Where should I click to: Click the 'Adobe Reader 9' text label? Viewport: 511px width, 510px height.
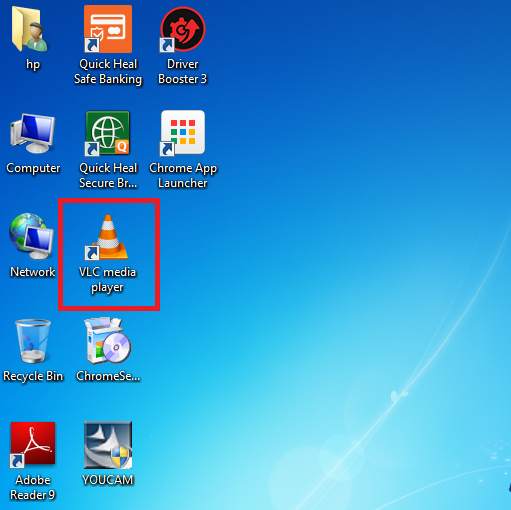click(33, 487)
